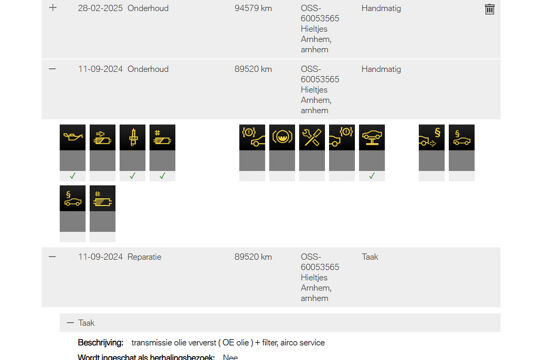The height and width of the screenshot is (360, 540).
Task: Select the spark plug service icon
Action: (132, 137)
